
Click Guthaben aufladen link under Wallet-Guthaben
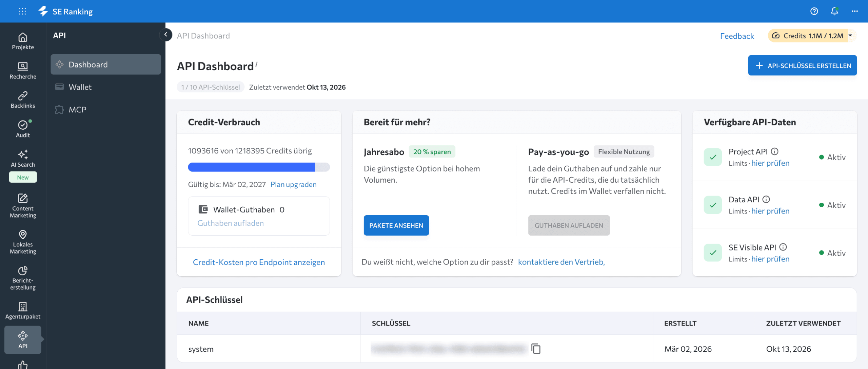pyautogui.click(x=231, y=223)
